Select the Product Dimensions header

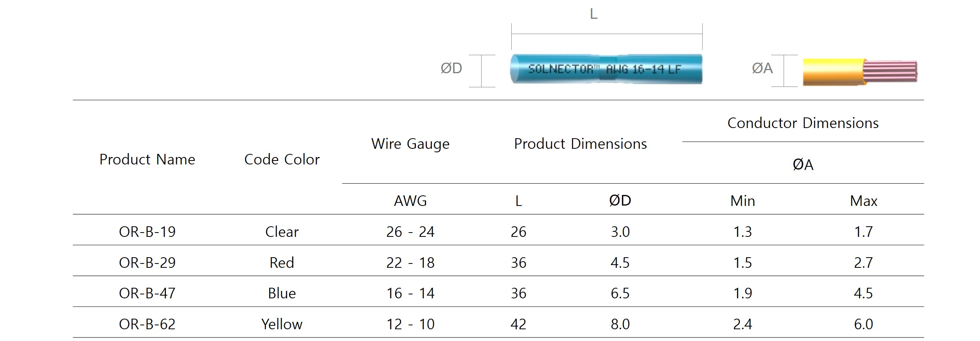pos(580,144)
